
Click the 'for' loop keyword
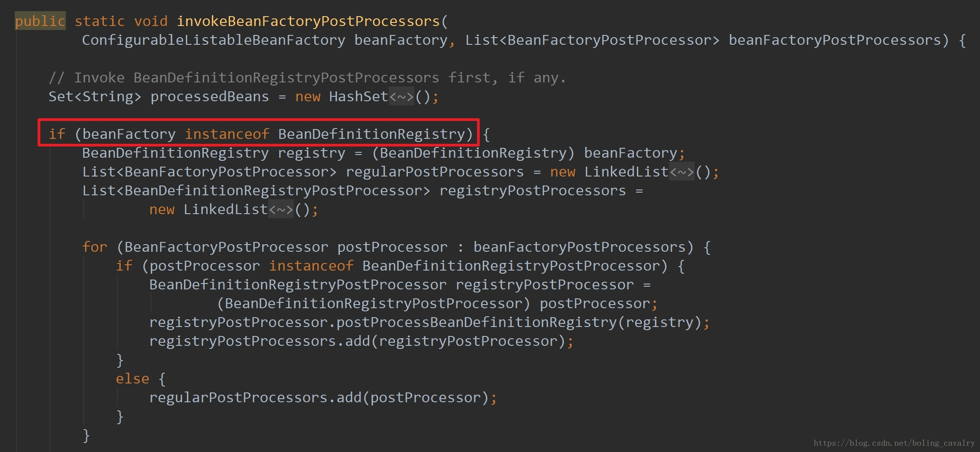[x=95, y=247]
